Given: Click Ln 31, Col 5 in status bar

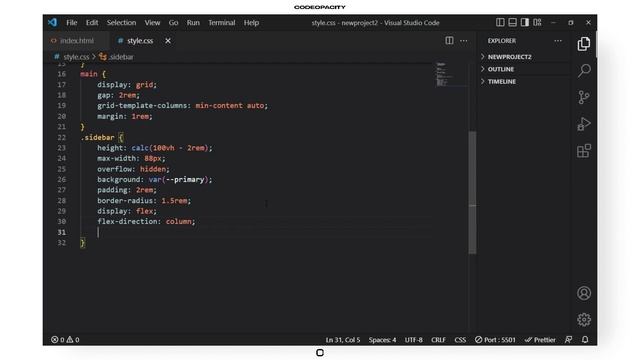Looking at the screenshot, I should [x=342, y=340].
